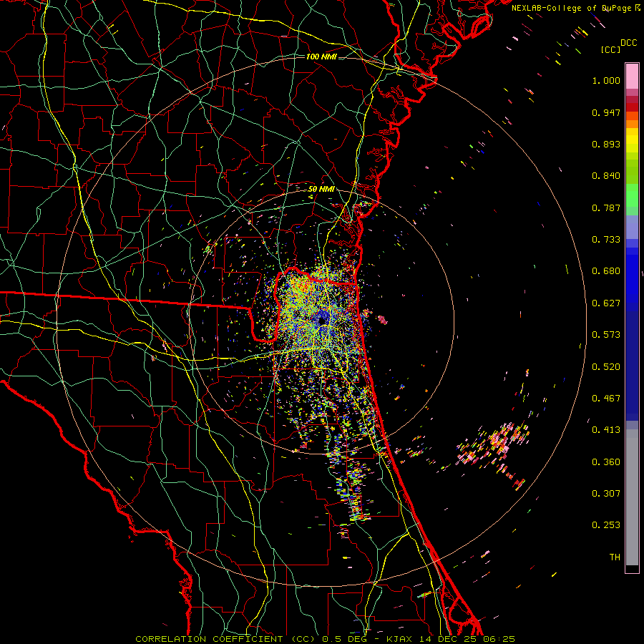Click the 100 NMI range ring label
644x644 pixels.
(x=321, y=57)
